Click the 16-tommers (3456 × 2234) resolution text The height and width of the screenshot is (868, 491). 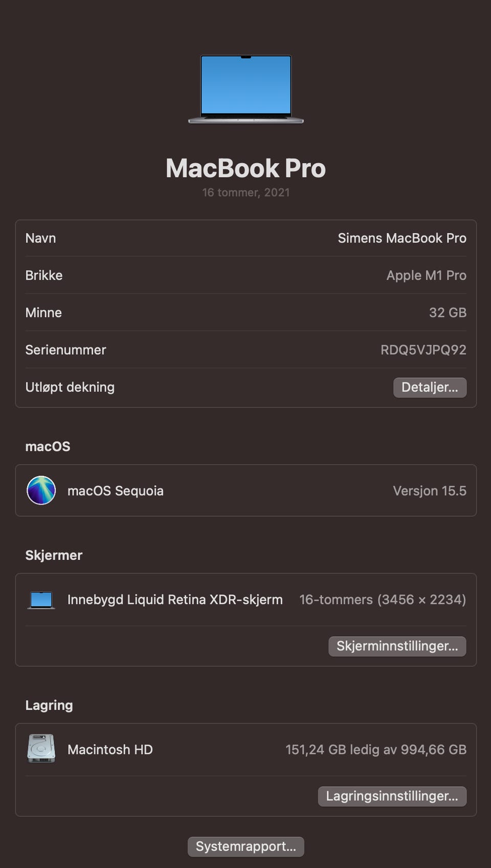(383, 600)
